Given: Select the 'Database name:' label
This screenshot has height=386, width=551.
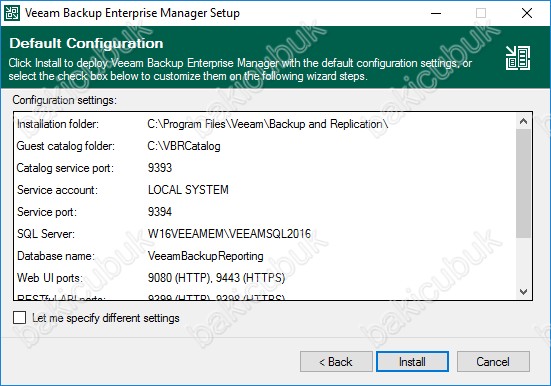Looking at the screenshot, I should [x=56, y=256].
